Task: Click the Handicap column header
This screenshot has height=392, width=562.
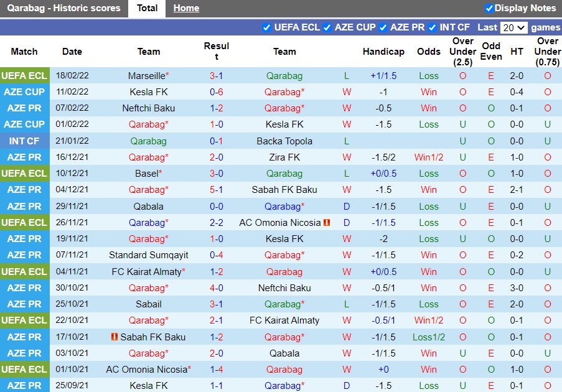Action: 383,52
